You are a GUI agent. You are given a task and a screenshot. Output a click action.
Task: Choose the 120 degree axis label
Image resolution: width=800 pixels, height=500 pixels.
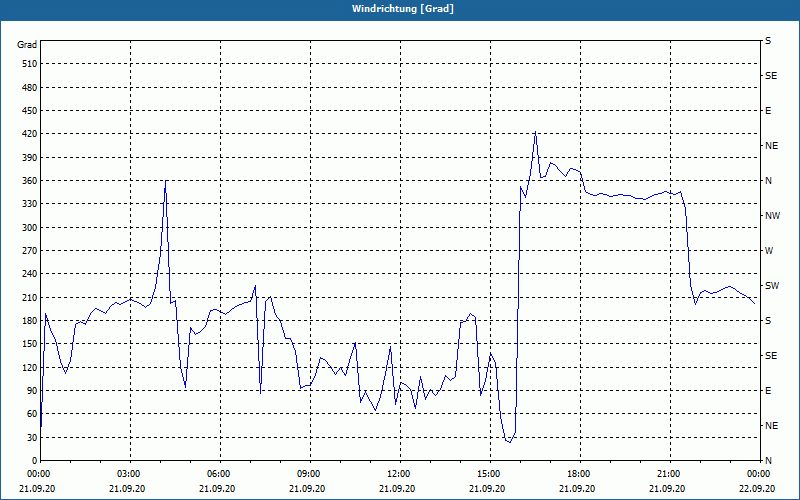tap(30, 367)
